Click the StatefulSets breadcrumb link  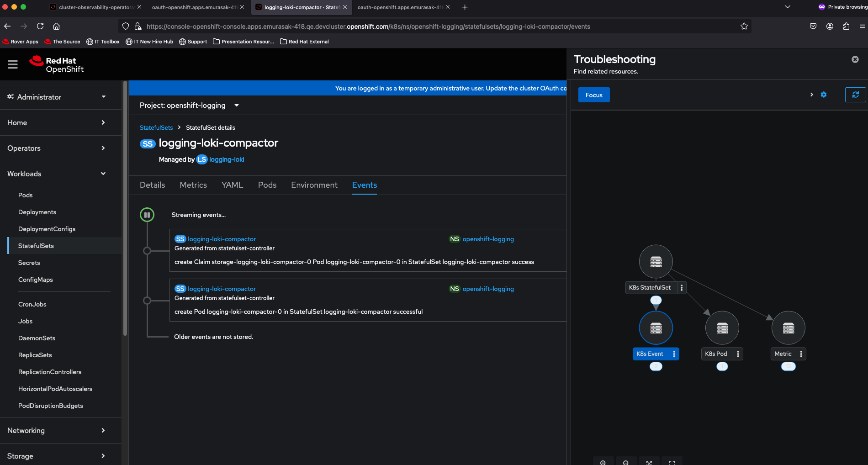[x=156, y=127]
